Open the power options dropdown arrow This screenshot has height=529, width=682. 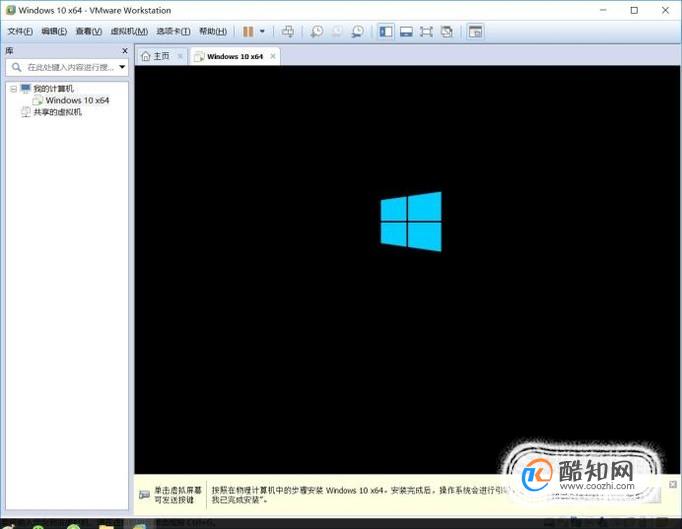(262, 31)
